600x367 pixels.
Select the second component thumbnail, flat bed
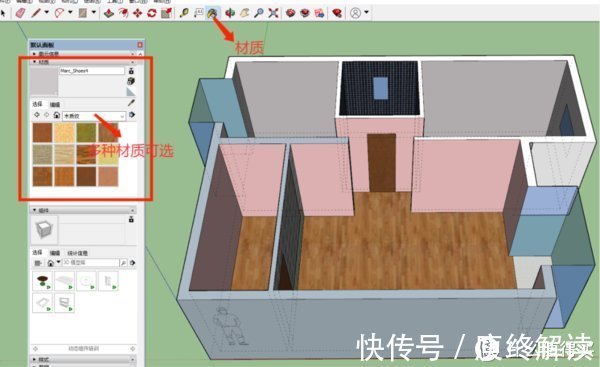(x=64, y=281)
